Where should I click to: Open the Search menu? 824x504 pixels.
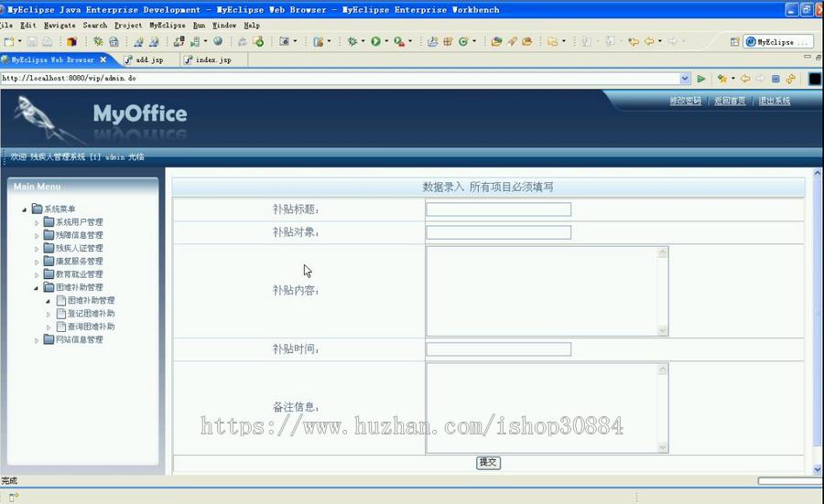[x=94, y=26]
